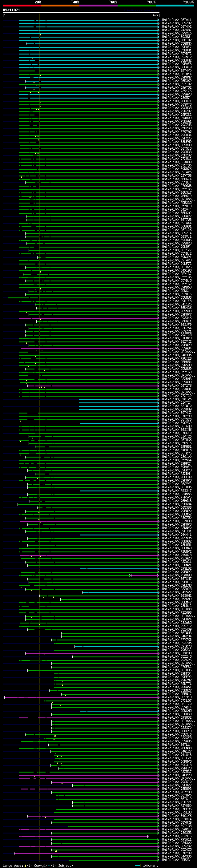The image size is (197, 868).
Task: Click the white query sequence bar ending at 427
Action: pos(81,13)
